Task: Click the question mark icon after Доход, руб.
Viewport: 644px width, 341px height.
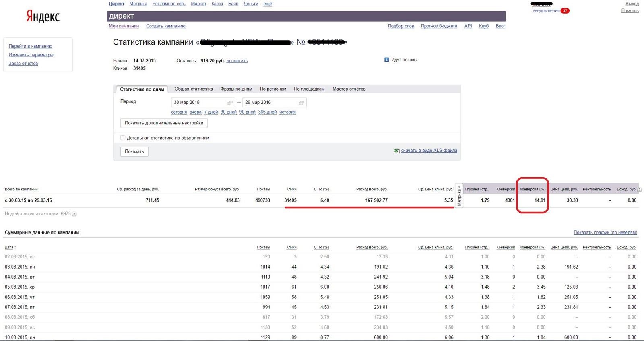Action: point(639,190)
